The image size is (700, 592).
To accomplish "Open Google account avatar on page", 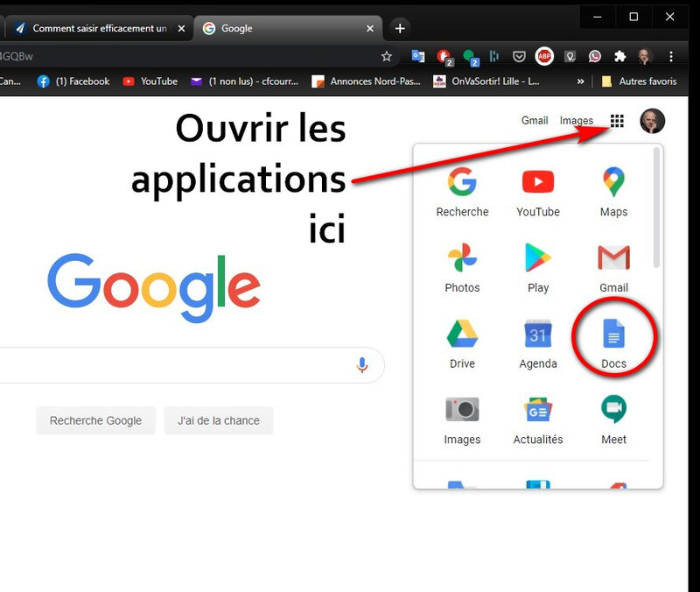I will (652, 121).
